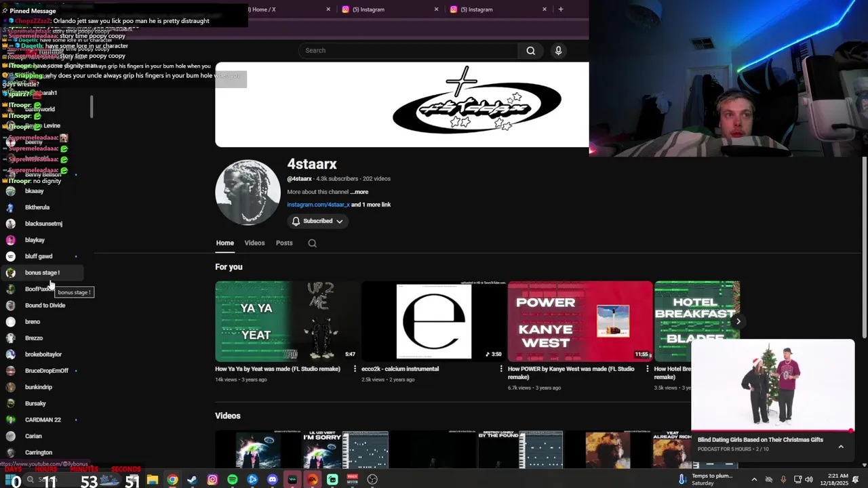Viewport: 868px width, 488px height.
Task: Open Spotify from taskbar
Action: [x=233, y=480]
